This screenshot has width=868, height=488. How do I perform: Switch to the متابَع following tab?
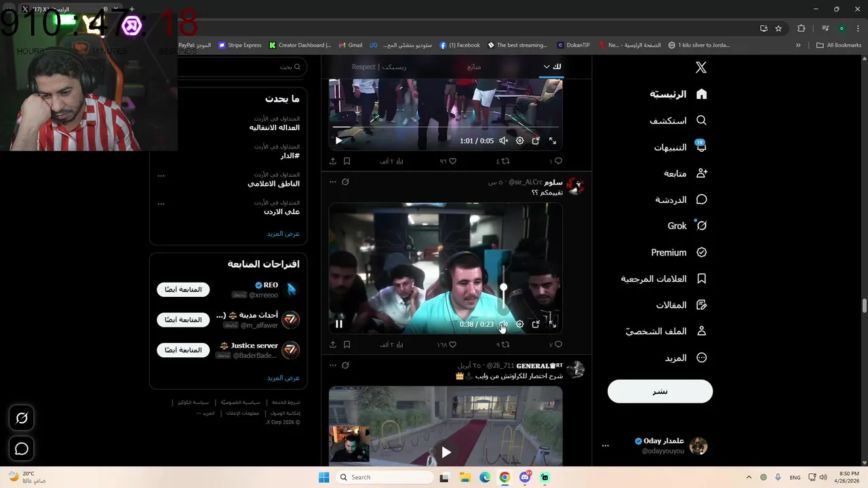coord(474,66)
